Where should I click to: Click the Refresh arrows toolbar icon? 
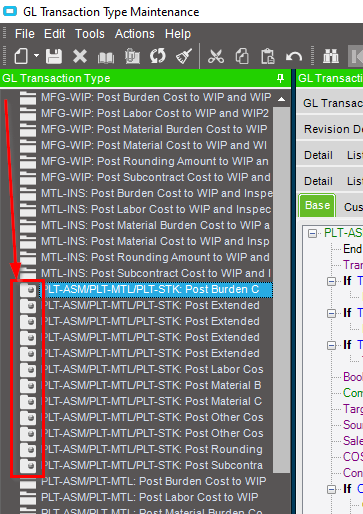tap(158, 56)
